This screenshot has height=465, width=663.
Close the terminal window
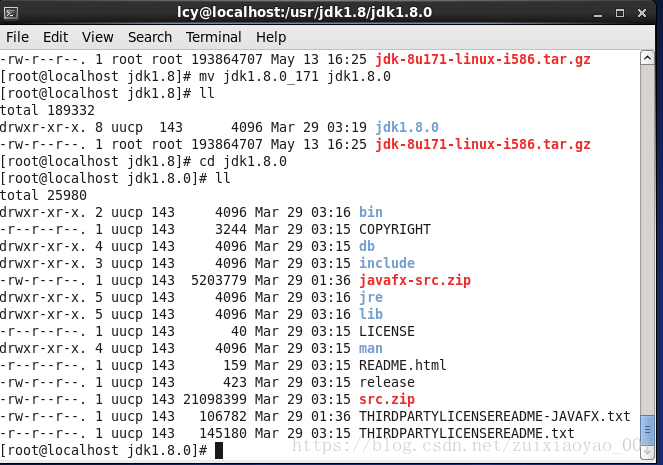coord(642,13)
